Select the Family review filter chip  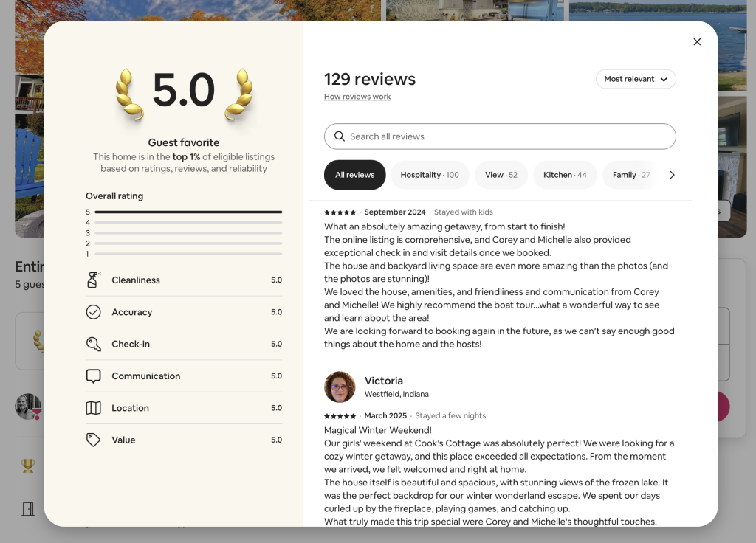(630, 175)
